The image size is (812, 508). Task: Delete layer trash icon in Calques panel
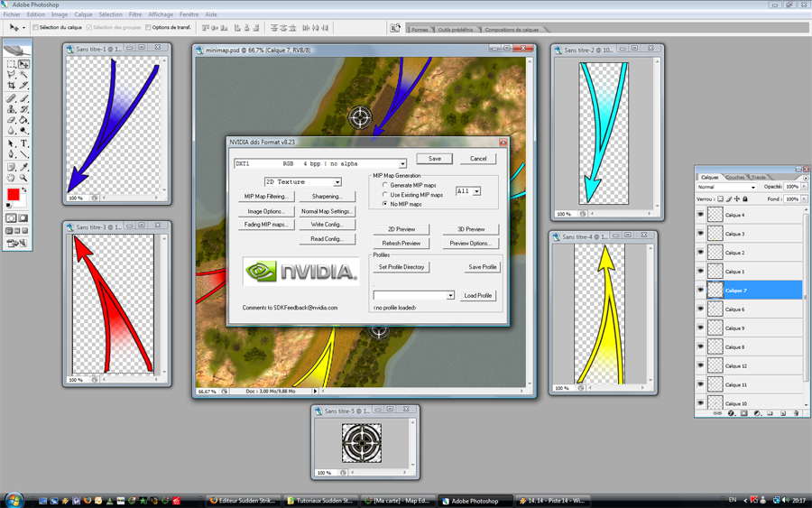[x=796, y=413]
